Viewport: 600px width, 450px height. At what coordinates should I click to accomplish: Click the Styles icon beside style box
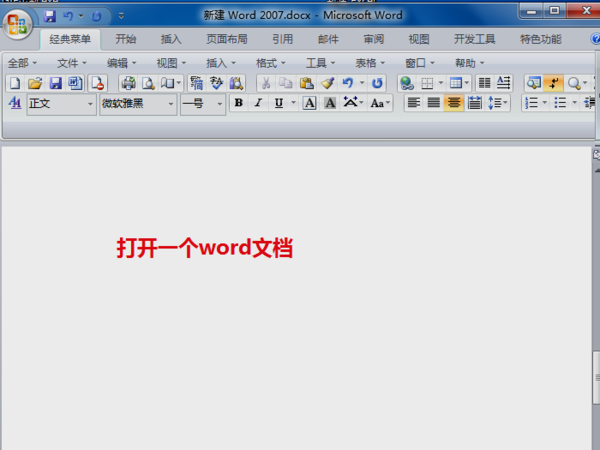pyautogui.click(x=15, y=103)
